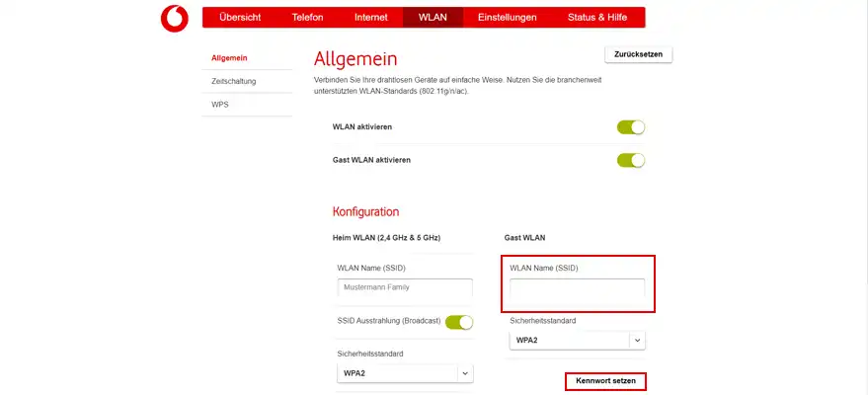Click the Vodafone logo icon
Screen dimensions: 868x395
tap(175, 18)
